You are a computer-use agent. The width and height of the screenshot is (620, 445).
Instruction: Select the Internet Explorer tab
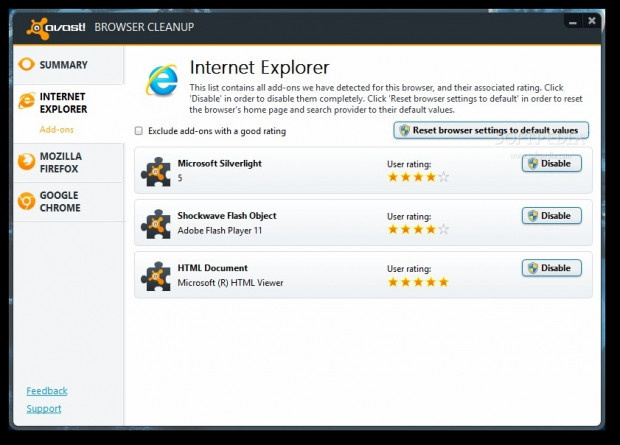coord(68,103)
